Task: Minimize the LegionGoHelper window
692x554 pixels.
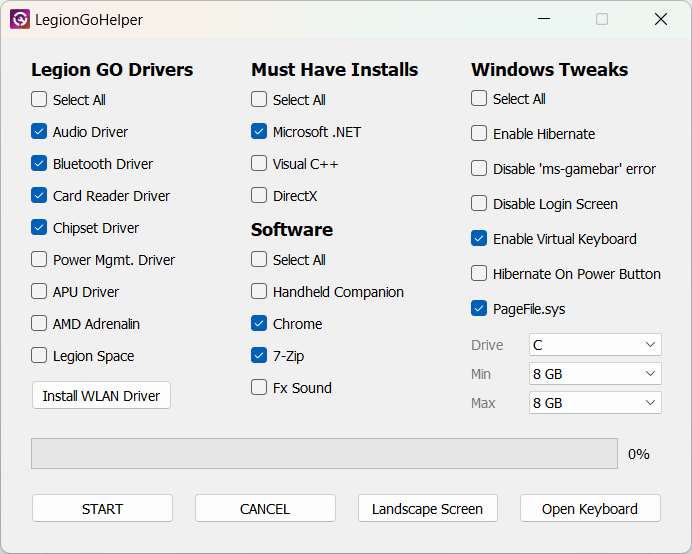Action: click(x=544, y=19)
